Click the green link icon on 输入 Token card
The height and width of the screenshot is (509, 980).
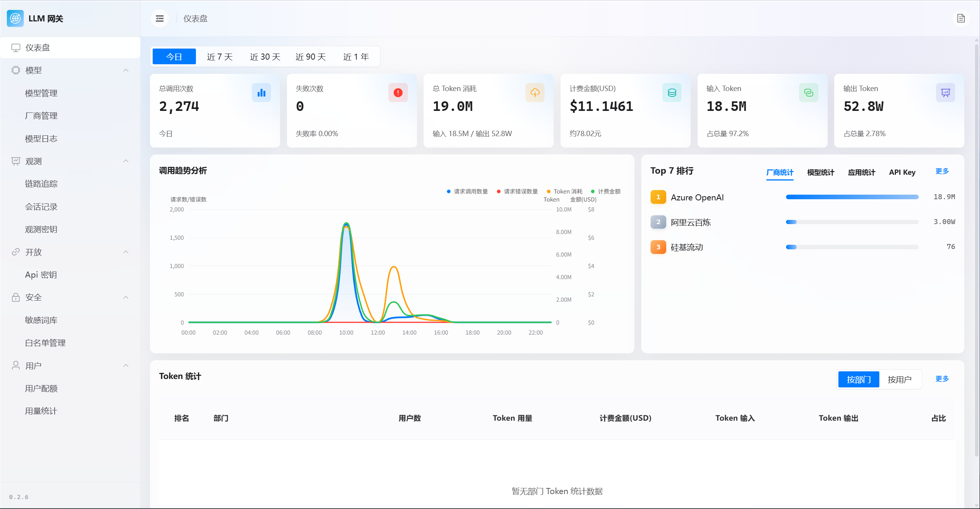pyautogui.click(x=809, y=93)
